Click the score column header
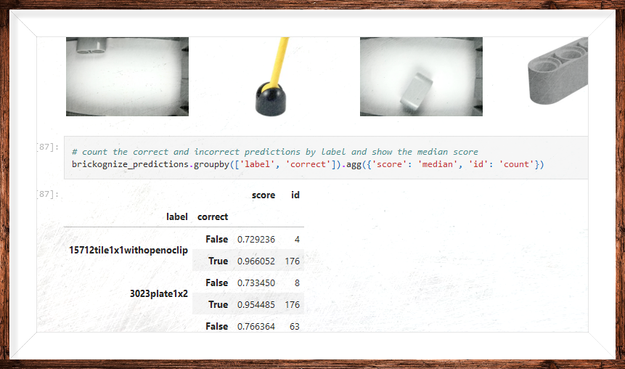 263,195
